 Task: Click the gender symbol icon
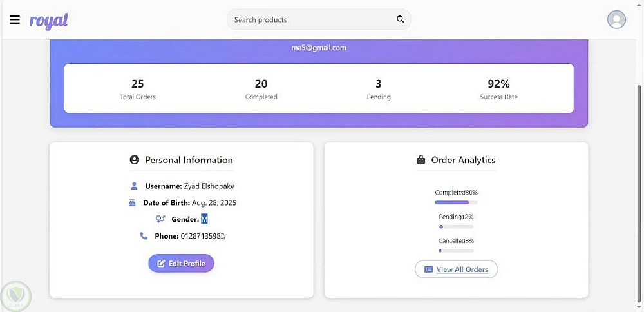pos(160,219)
